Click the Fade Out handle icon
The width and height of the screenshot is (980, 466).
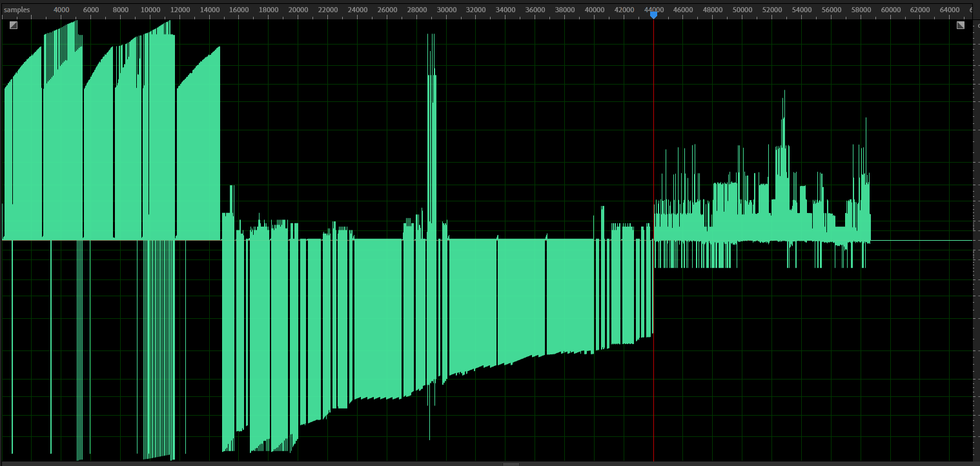pos(960,25)
